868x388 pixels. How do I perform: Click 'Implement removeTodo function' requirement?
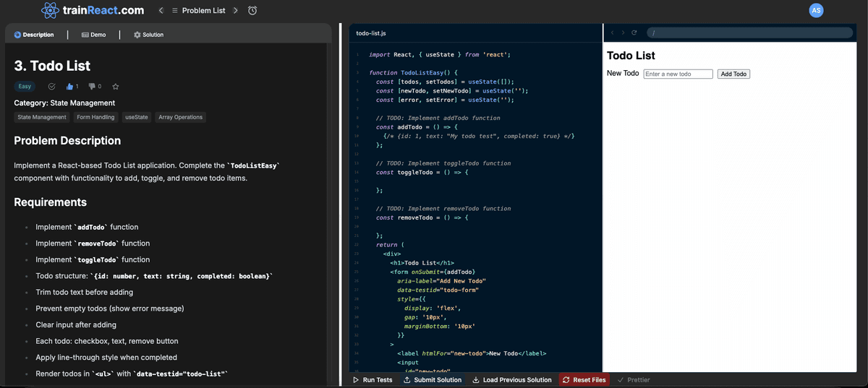coord(93,243)
